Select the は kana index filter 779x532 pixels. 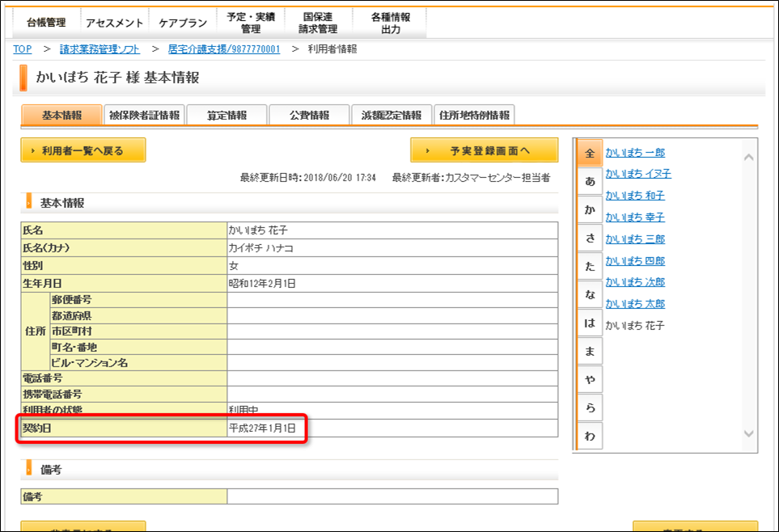coord(590,323)
